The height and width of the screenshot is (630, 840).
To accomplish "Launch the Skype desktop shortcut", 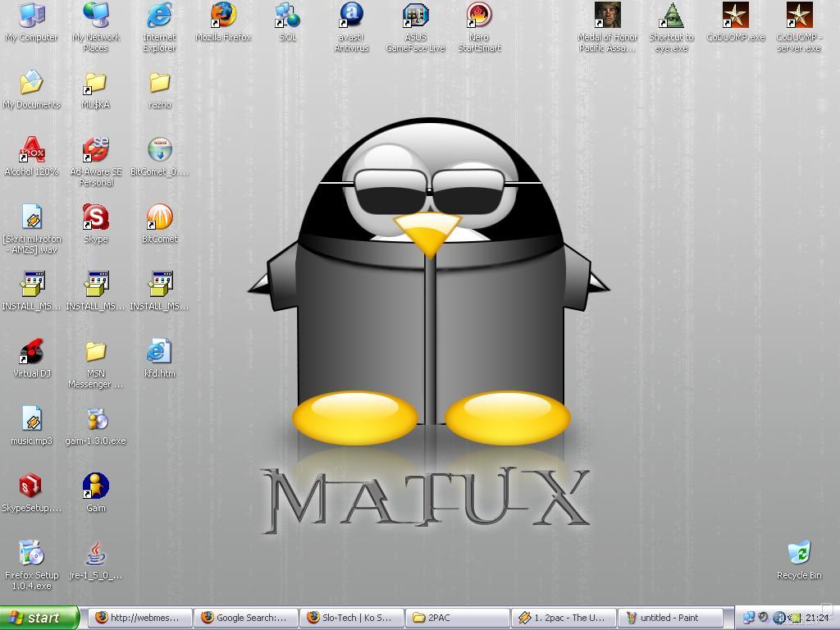I will [x=96, y=224].
